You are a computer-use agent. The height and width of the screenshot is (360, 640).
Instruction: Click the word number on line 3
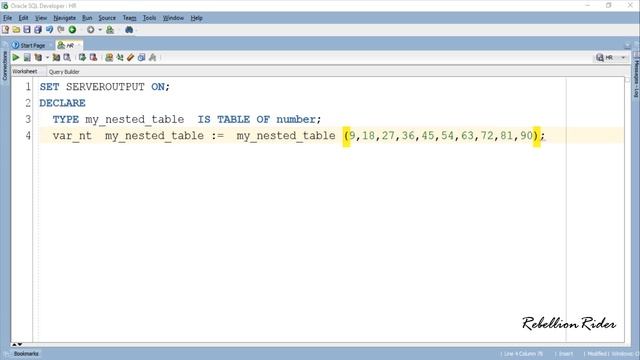[296, 120]
